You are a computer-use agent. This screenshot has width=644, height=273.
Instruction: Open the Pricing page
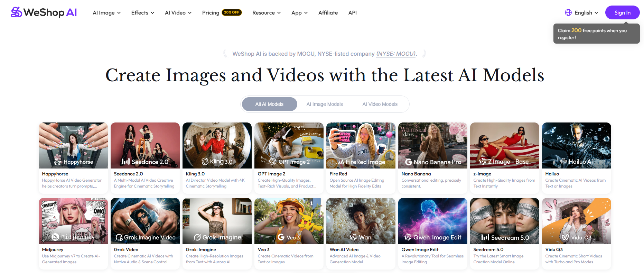tap(211, 13)
